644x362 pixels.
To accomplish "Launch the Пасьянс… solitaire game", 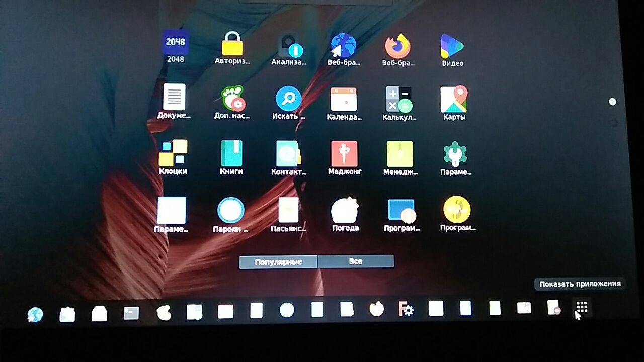I will 288,215.
